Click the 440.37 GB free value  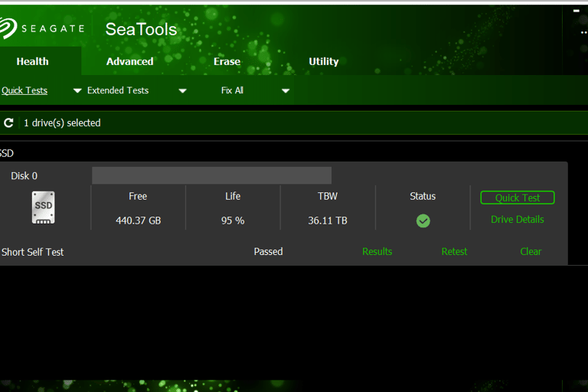pos(139,220)
